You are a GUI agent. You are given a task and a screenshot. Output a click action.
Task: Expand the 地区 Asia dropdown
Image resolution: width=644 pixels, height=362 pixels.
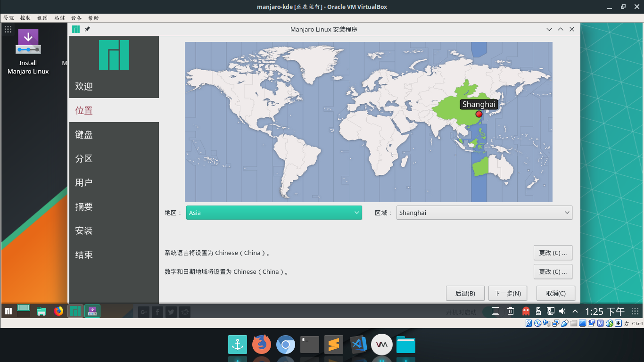(274, 213)
